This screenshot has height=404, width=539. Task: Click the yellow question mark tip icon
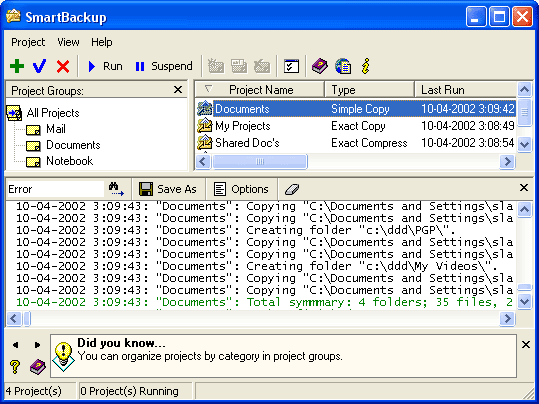15,367
